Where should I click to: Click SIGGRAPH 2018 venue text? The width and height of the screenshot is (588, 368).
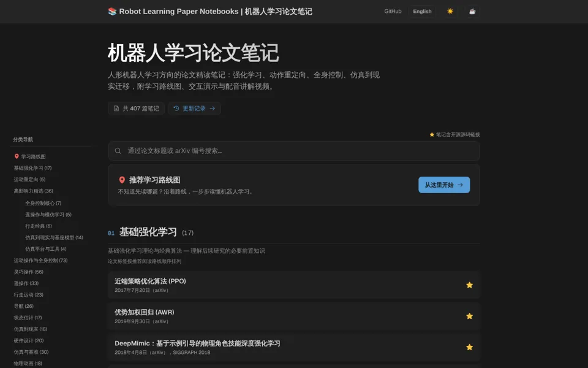[191, 353]
